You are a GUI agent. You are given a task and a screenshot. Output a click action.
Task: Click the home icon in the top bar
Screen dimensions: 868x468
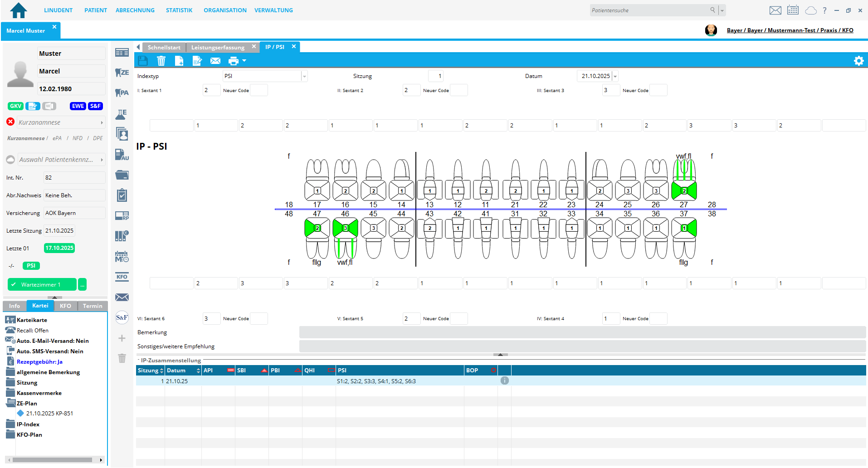pyautogui.click(x=19, y=10)
